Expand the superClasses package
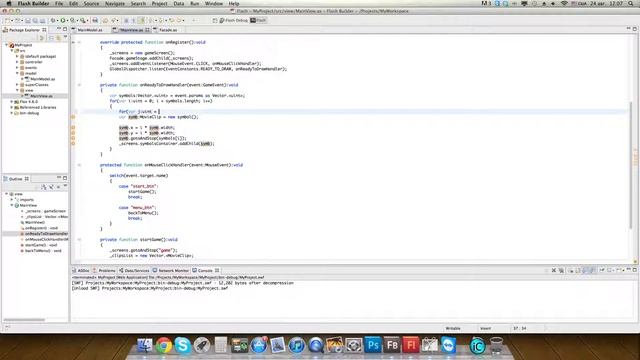 (x=17, y=85)
